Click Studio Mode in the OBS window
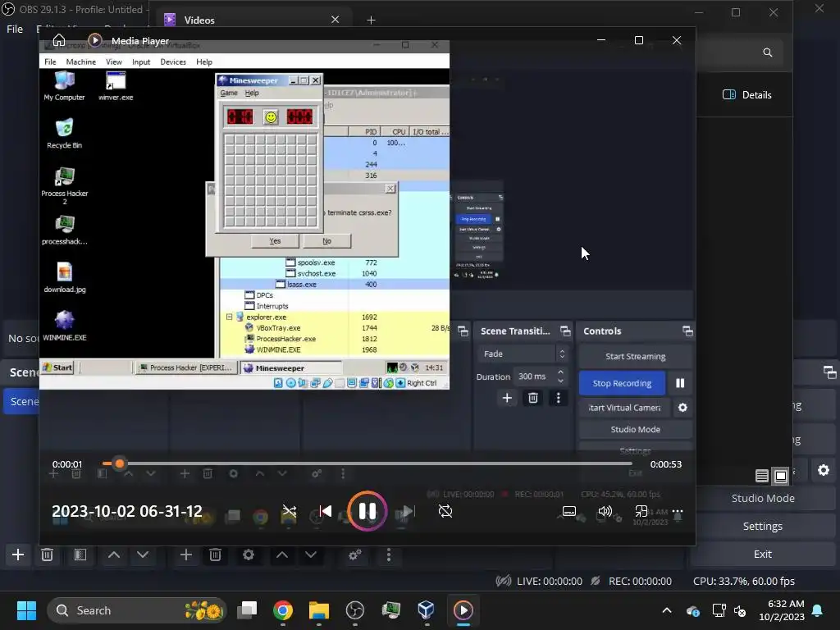 tap(763, 498)
